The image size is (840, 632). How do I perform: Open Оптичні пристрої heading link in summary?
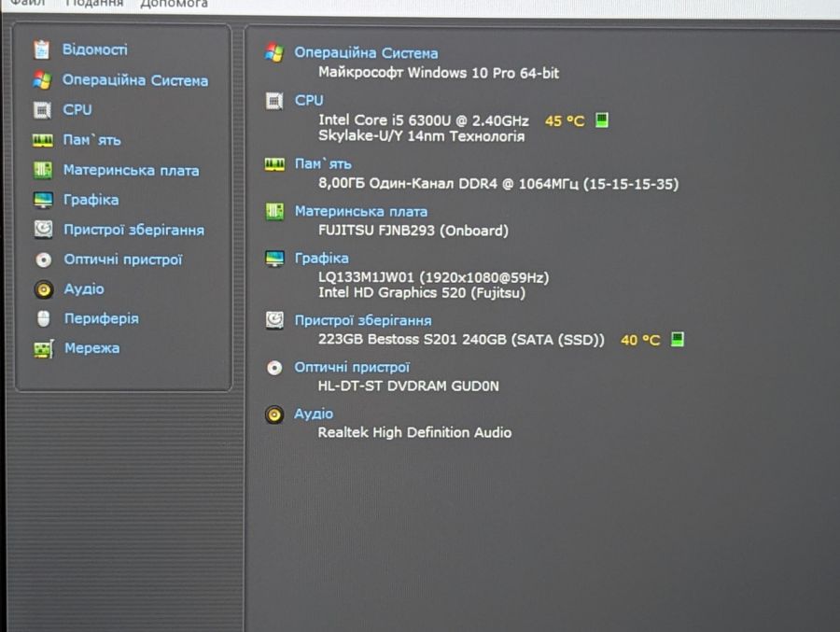(352, 368)
